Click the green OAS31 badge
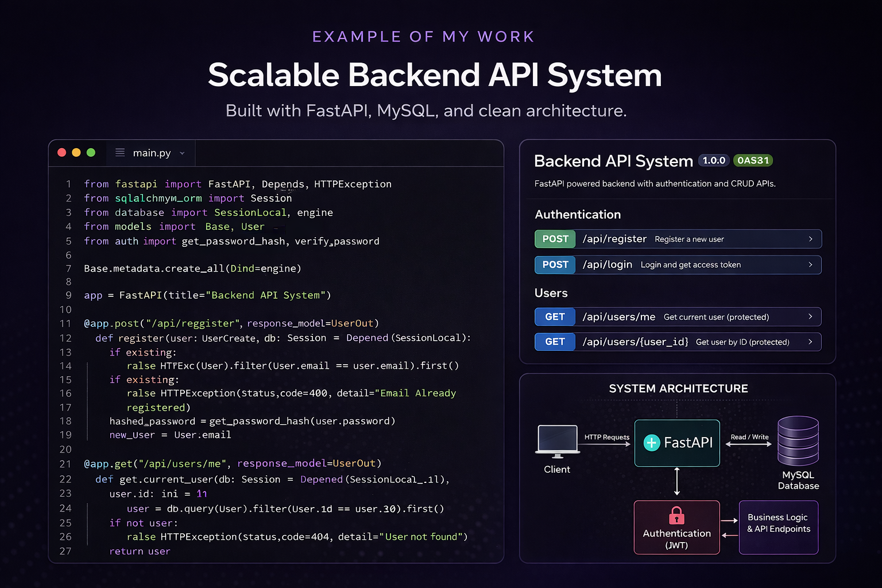The height and width of the screenshot is (588, 882). coord(753,161)
